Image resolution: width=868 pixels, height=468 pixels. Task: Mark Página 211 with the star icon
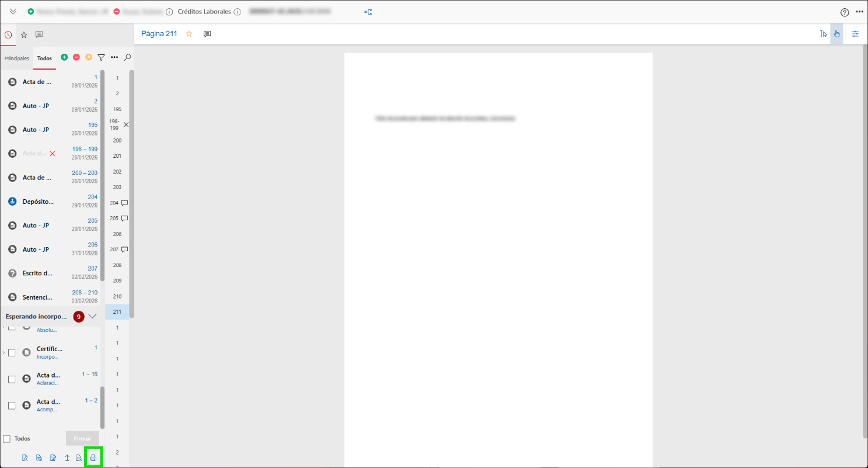[x=189, y=34]
